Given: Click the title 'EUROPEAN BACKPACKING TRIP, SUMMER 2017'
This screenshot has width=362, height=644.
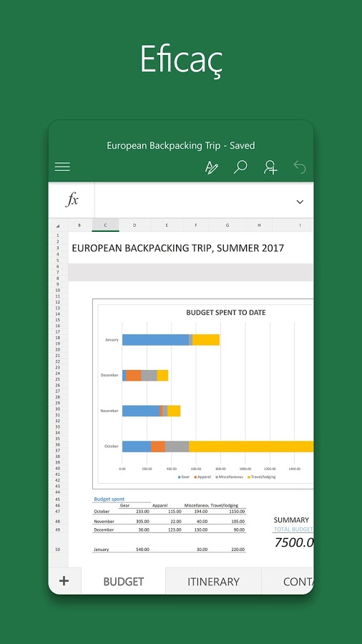Looking at the screenshot, I should [x=177, y=248].
